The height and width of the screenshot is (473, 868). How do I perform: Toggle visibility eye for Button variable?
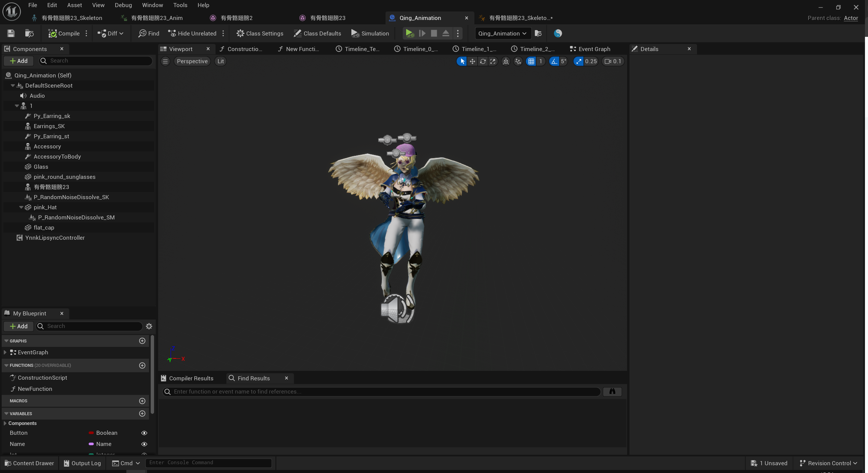[144, 433]
